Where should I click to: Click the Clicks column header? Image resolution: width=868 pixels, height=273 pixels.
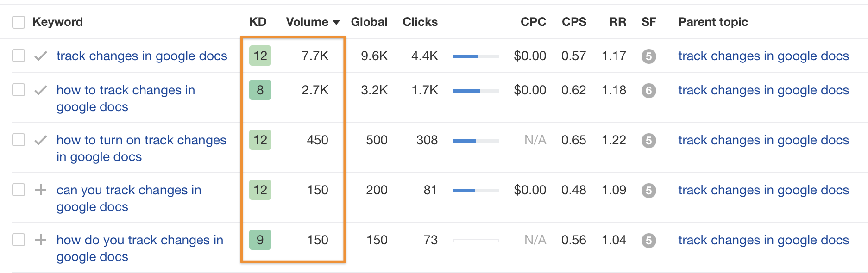[x=420, y=22]
